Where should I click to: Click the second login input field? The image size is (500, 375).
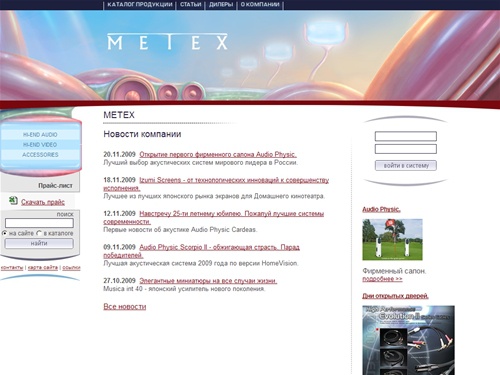(406, 149)
